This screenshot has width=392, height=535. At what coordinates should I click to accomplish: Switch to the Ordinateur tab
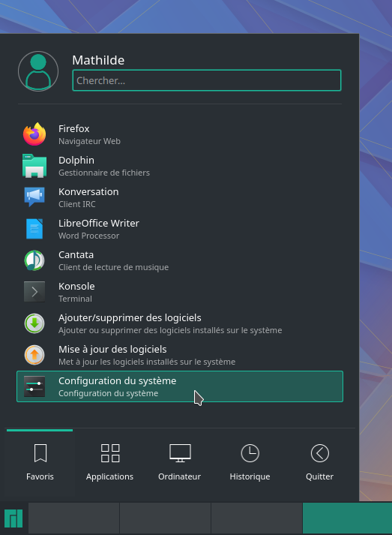(180, 463)
